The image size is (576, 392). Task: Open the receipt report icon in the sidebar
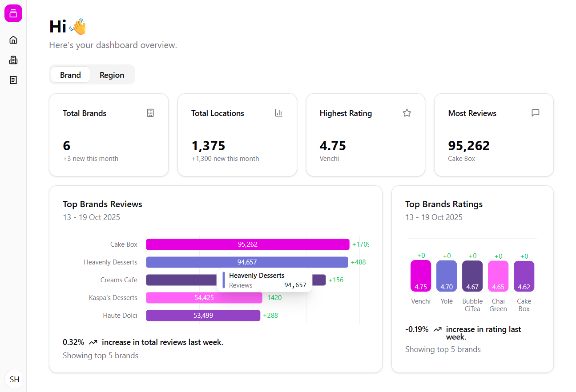13,80
